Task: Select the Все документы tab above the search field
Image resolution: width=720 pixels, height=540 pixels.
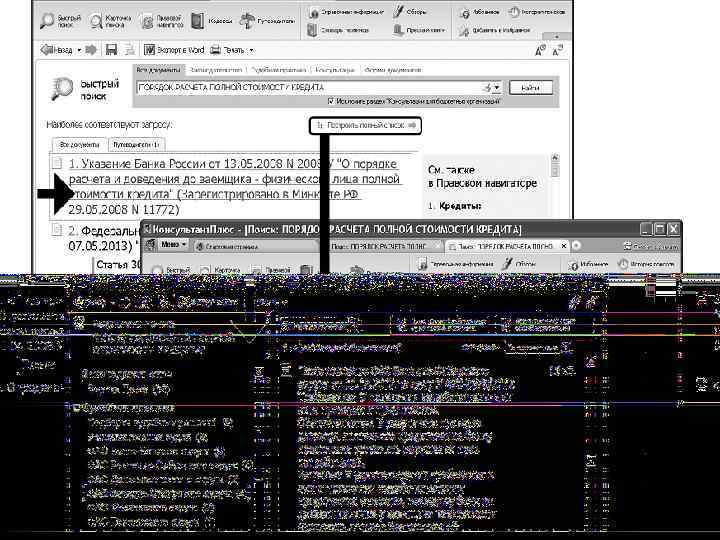Action: pyautogui.click(x=158, y=70)
